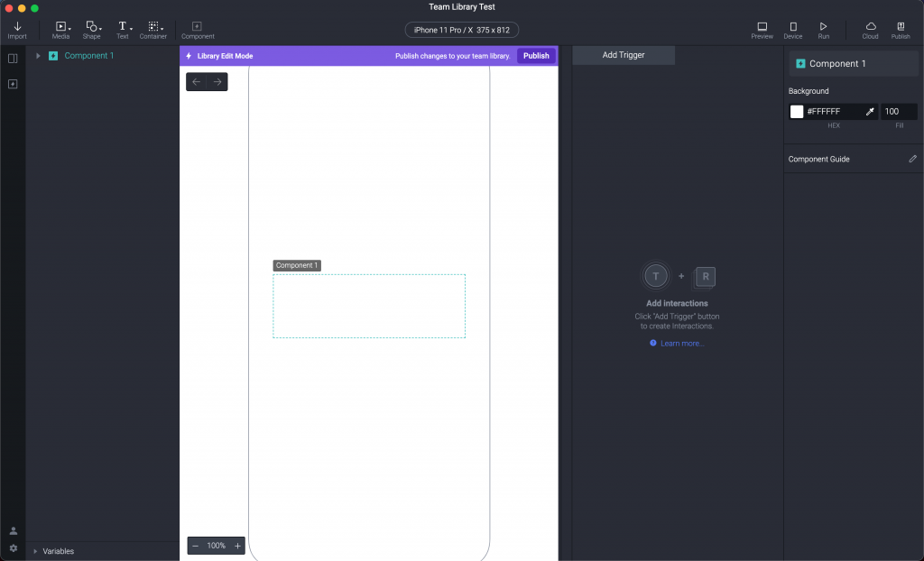
Task: Click the Library Edit Mode lightning icon
Action: (189, 56)
